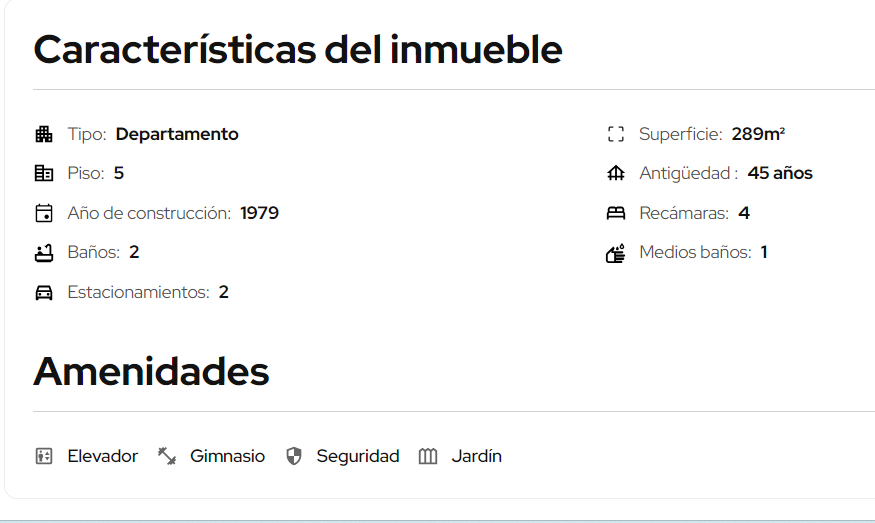Image resolution: width=875 pixels, height=523 pixels.
Task: Click the car icon for Estacionamientos
Action: 44,292
